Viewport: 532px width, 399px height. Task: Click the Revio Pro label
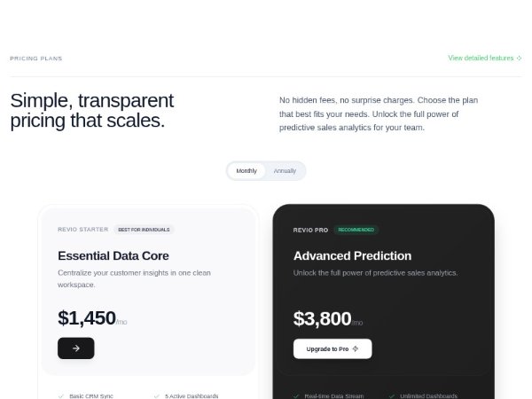[310, 230]
